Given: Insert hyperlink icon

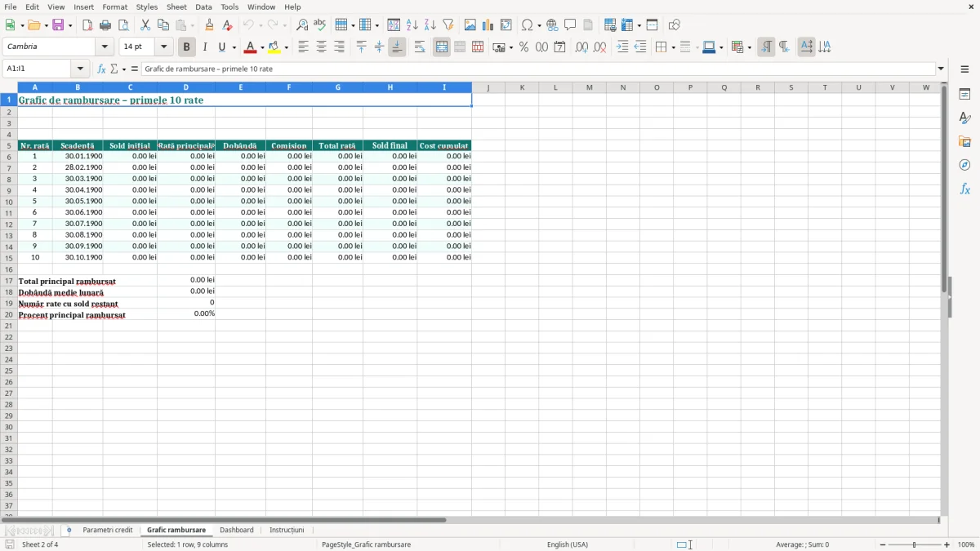Looking at the screenshot, I should coord(552,25).
